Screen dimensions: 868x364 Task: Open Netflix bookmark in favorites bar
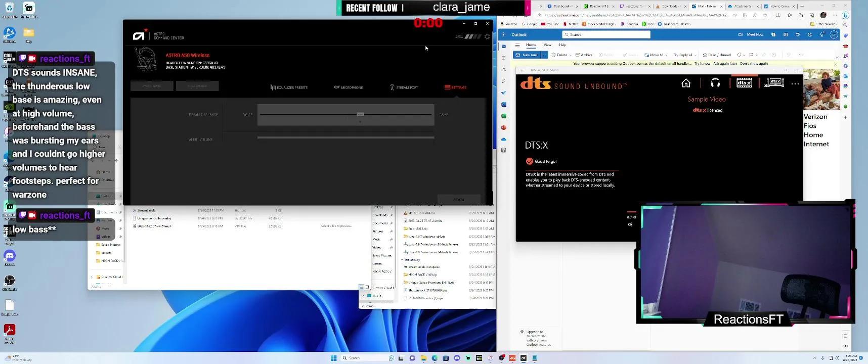[571, 24]
